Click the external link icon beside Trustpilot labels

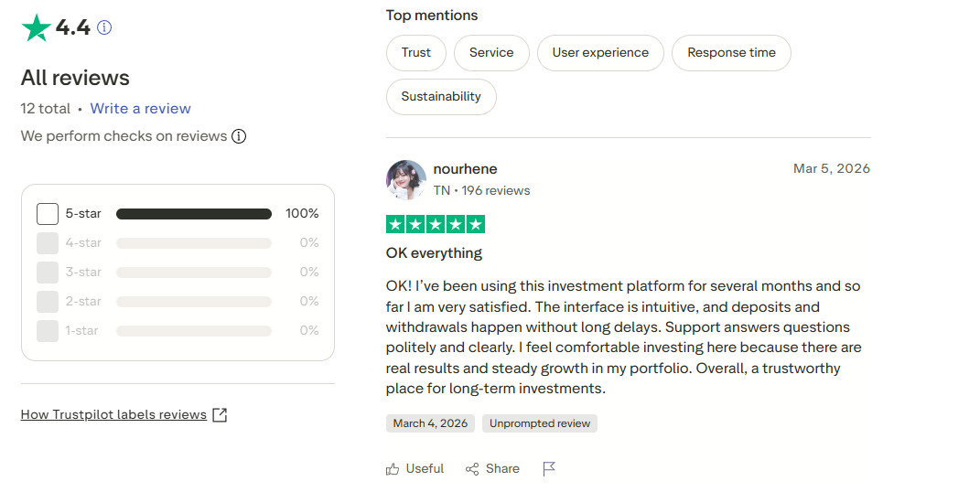220,414
